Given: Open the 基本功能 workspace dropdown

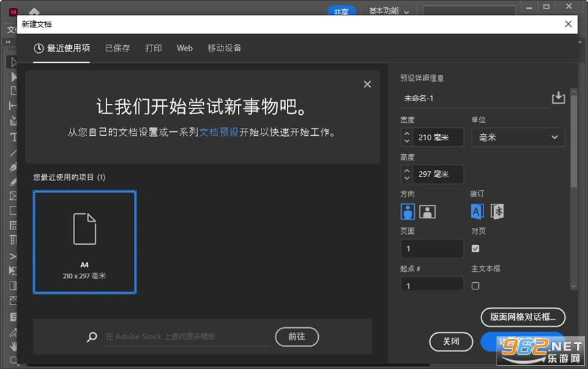Looking at the screenshot, I should click(389, 11).
